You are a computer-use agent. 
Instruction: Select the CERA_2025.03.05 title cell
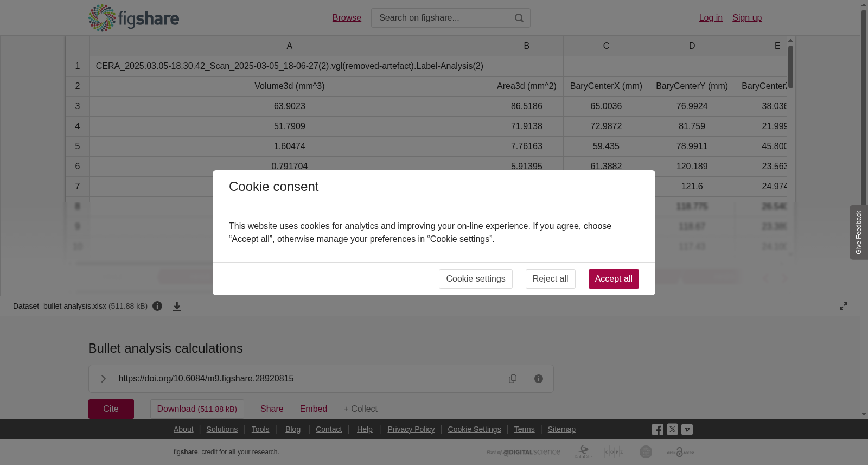click(290, 66)
